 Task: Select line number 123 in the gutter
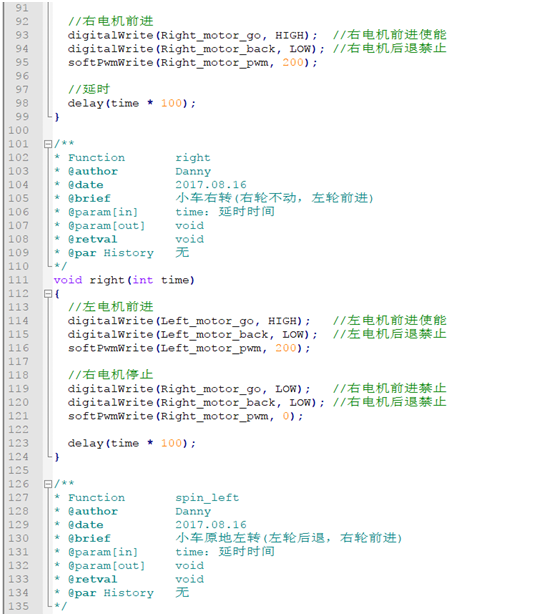pos(19,443)
